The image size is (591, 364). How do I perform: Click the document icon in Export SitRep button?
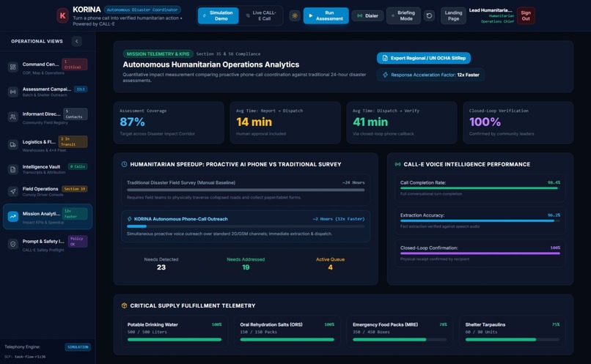[385, 58]
